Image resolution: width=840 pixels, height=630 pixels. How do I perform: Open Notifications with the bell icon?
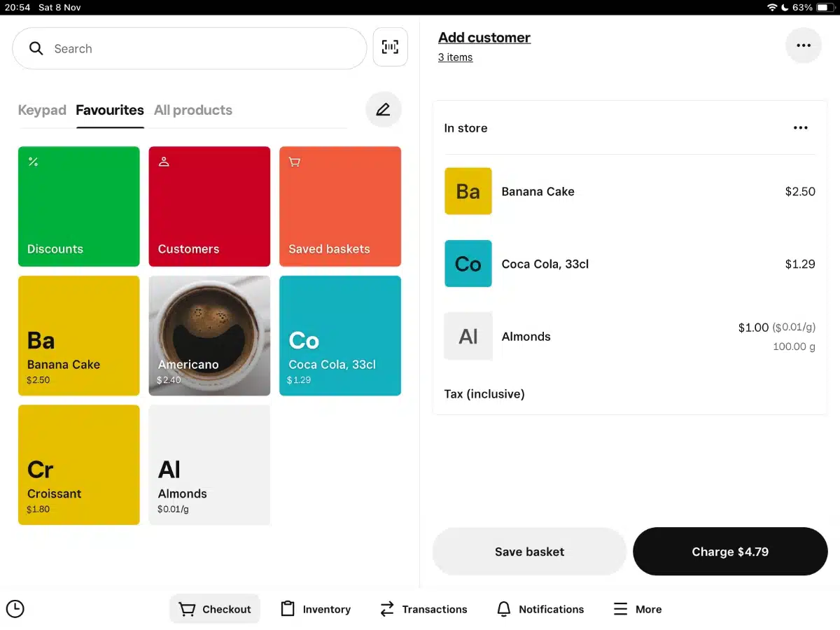[540, 609]
